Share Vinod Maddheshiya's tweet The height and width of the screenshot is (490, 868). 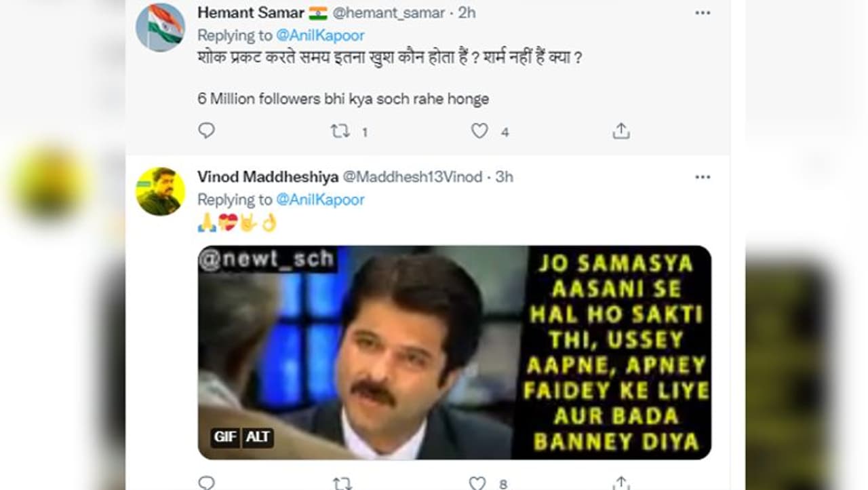[x=621, y=483]
